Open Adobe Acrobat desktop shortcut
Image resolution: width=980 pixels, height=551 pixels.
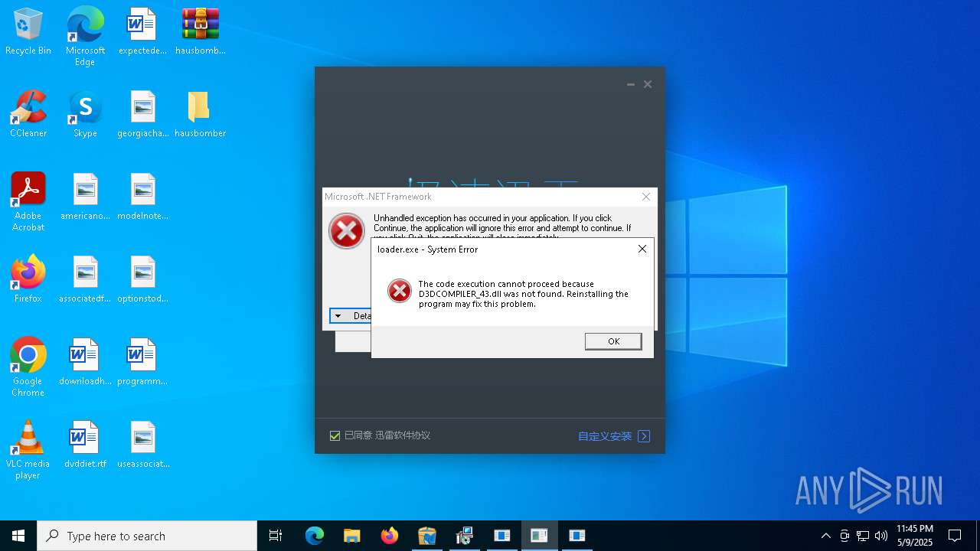click(28, 202)
